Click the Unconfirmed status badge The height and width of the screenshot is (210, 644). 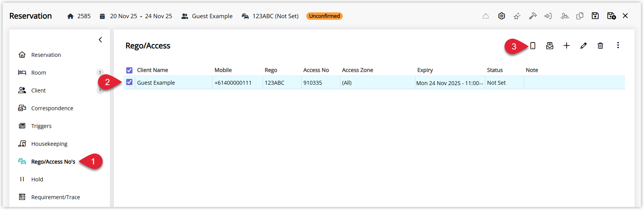325,16
